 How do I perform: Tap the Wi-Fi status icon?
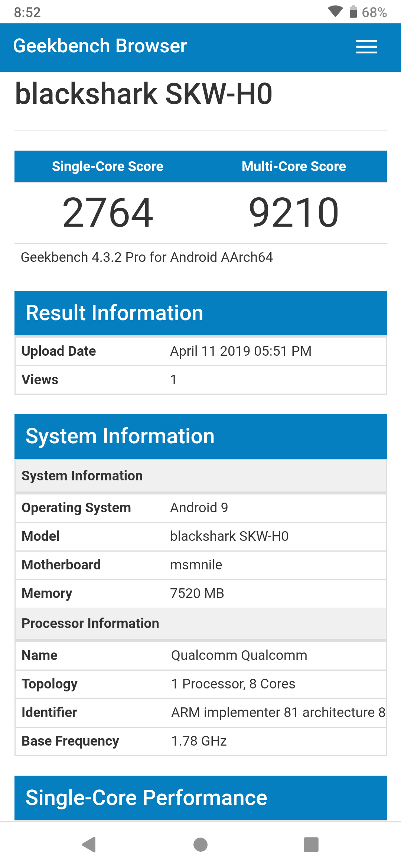[x=335, y=11]
